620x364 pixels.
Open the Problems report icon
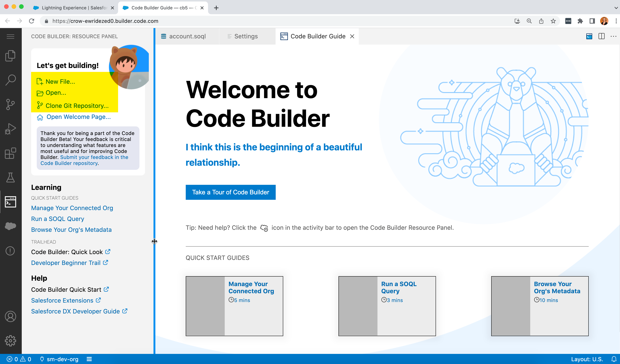point(10,251)
